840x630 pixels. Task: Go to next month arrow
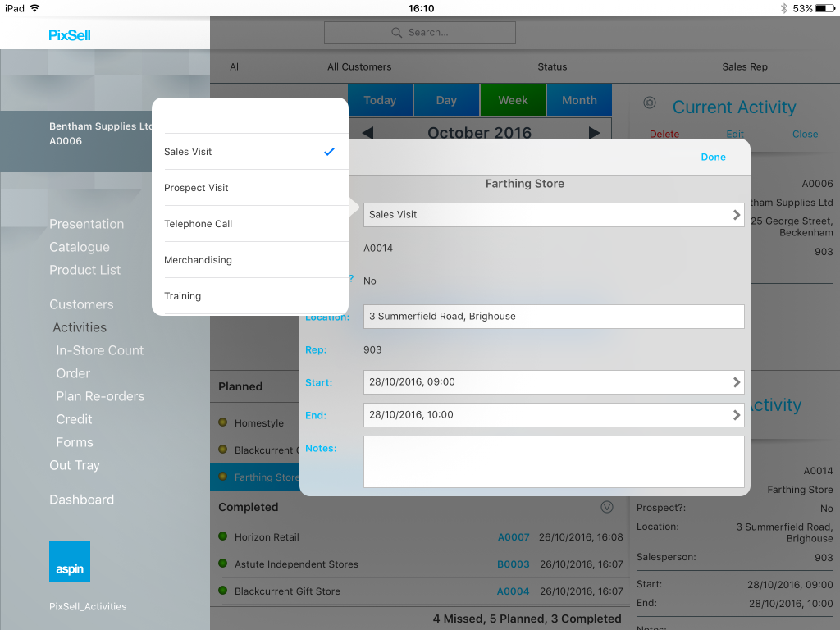[594, 132]
